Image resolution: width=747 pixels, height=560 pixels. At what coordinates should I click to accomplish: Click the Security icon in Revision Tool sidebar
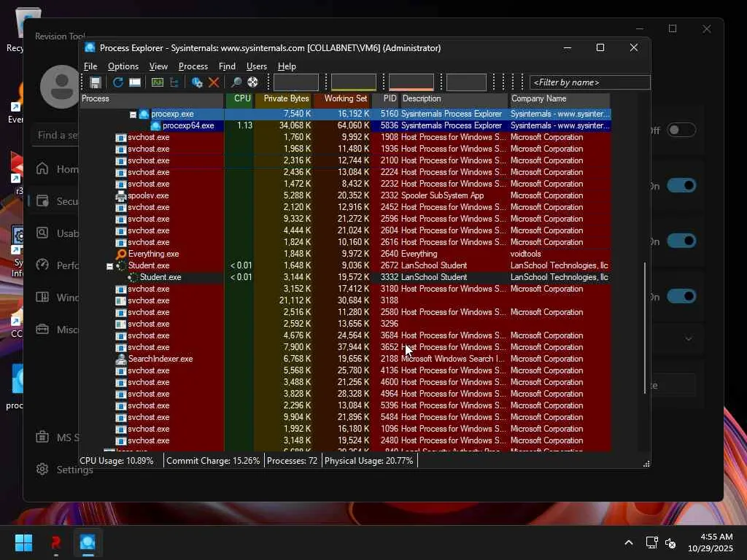click(x=42, y=201)
